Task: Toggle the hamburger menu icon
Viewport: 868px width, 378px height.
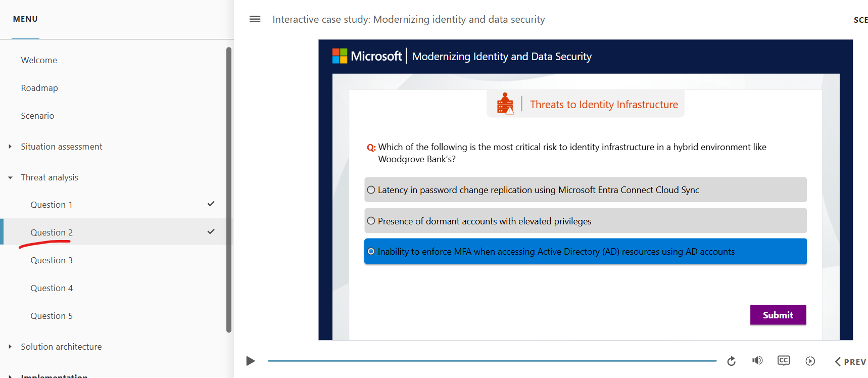Action: coord(255,19)
